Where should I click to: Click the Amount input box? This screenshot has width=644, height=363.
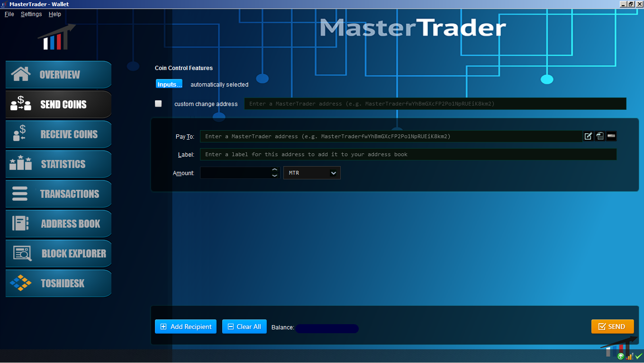click(x=236, y=173)
